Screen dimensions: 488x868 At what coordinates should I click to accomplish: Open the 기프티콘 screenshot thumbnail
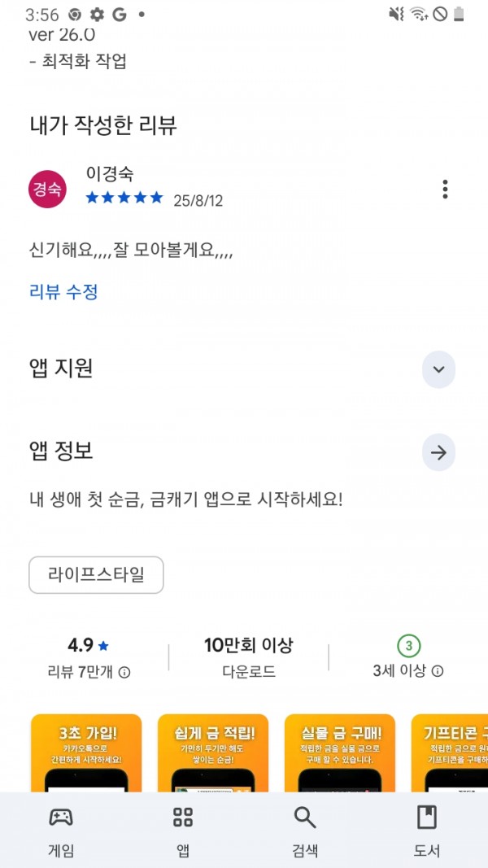(449, 752)
